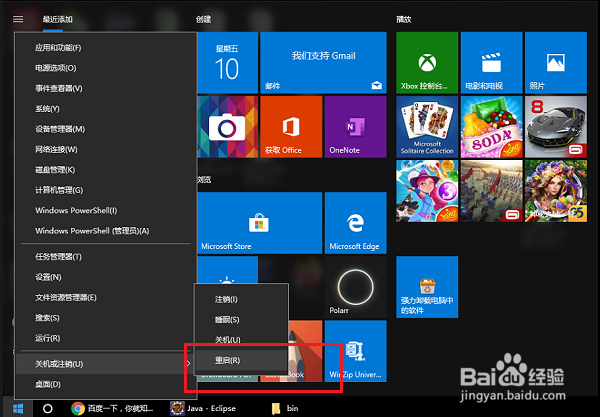
Task: Open 计算机管理(G)
Action: (x=106, y=190)
